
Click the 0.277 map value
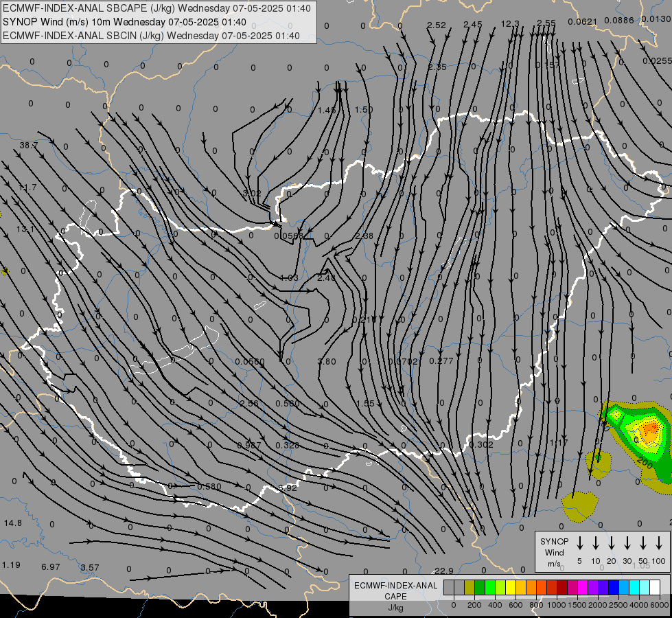click(x=441, y=360)
